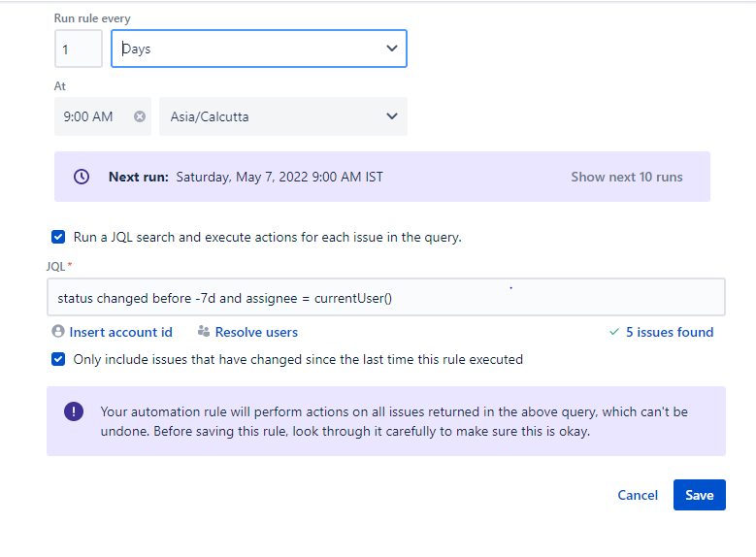Click the chevron arrow on Days dropdown
Image resolution: width=756 pixels, height=557 pixels.
[392, 49]
